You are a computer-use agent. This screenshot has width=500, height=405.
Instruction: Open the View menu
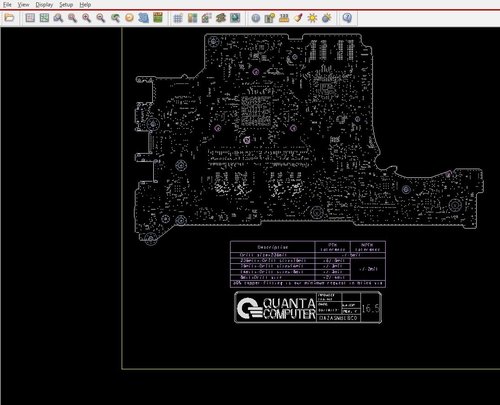click(23, 5)
